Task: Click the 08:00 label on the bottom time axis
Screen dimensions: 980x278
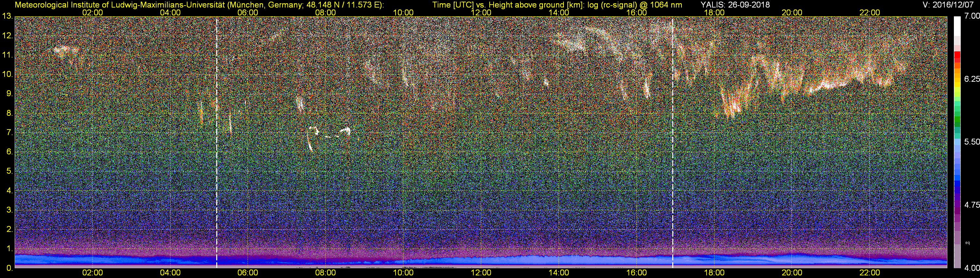Action: [326, 273]
